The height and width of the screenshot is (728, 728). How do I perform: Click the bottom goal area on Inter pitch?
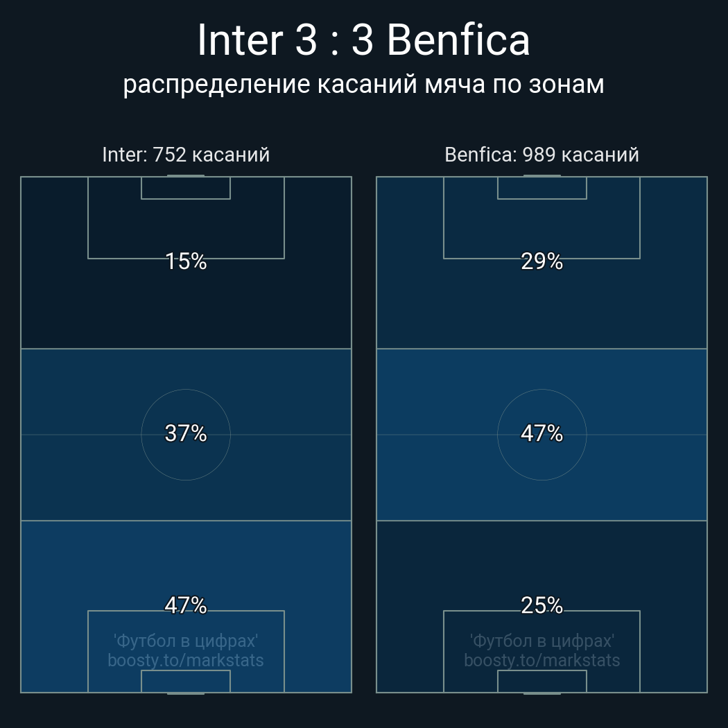click(x=186, y=682)
